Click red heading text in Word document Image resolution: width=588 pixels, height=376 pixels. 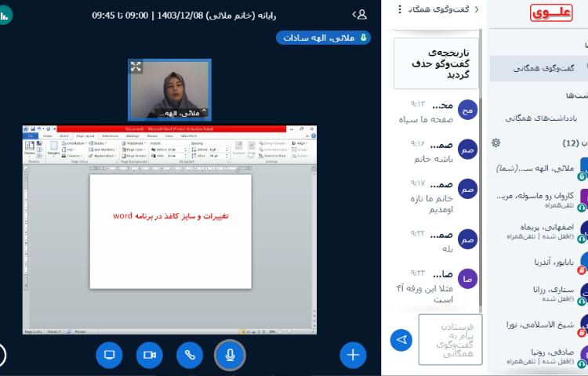[171, 216]
